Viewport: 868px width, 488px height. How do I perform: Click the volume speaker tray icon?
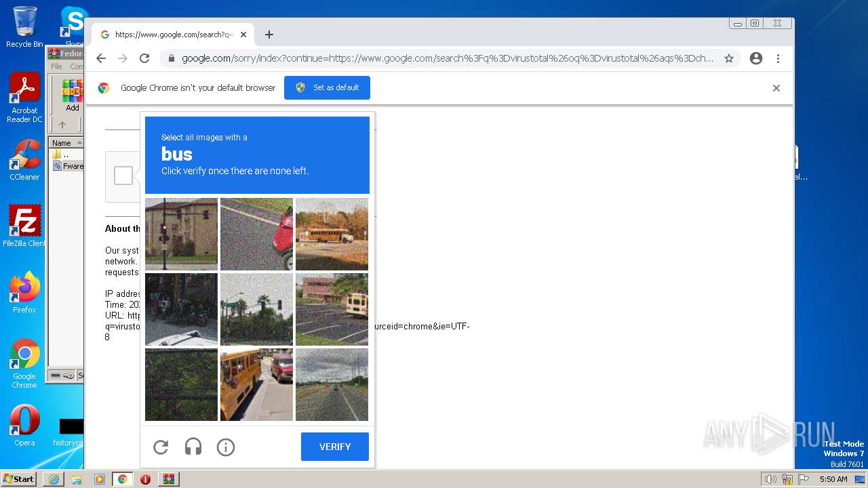771,479
